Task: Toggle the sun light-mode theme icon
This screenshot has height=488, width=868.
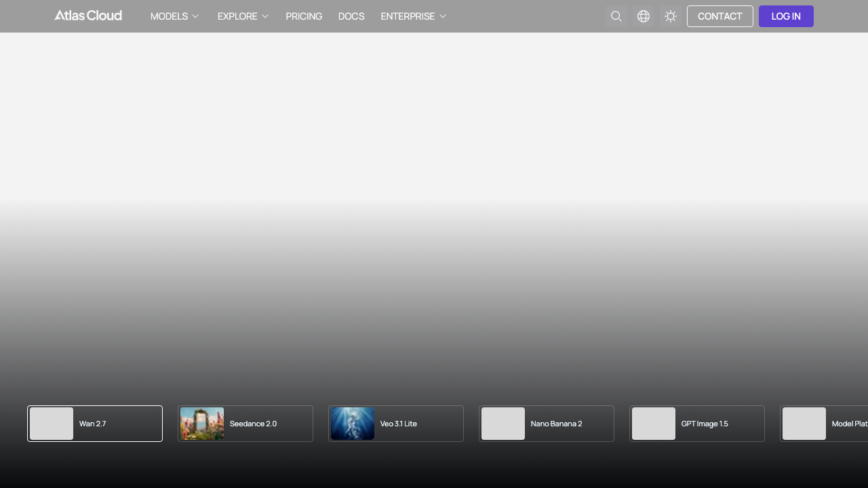Action: point(671,16)
